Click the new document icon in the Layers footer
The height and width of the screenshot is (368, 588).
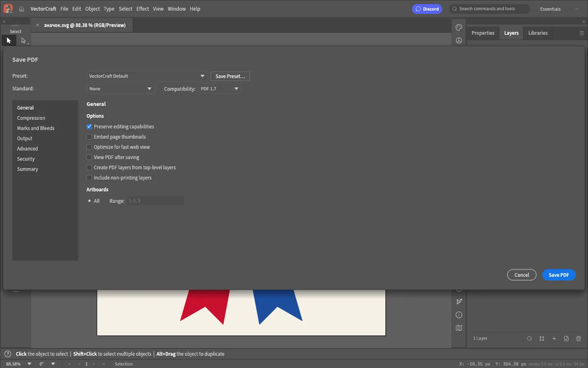click(566, 339)
